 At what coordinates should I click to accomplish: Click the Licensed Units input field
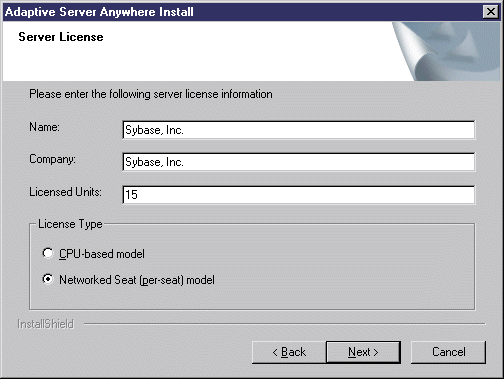298,195
